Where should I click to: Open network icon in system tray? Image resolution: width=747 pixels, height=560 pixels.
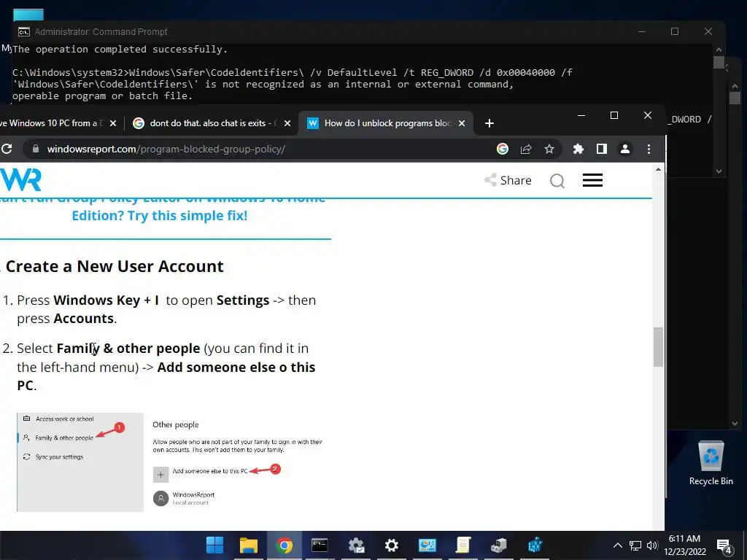(635, 545)
